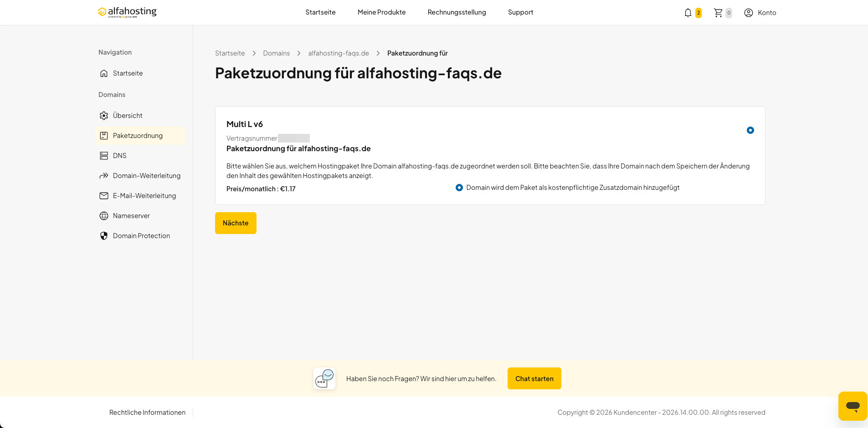
Task: Click the Multi L v6 heading
Action: (245, 124)
